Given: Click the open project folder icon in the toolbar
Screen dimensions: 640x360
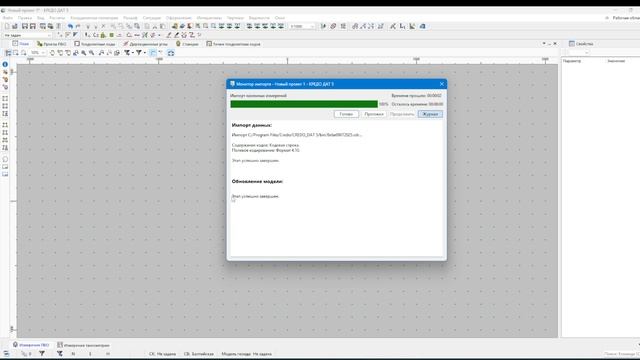Looking at the screenshot, I should (15, 26).
